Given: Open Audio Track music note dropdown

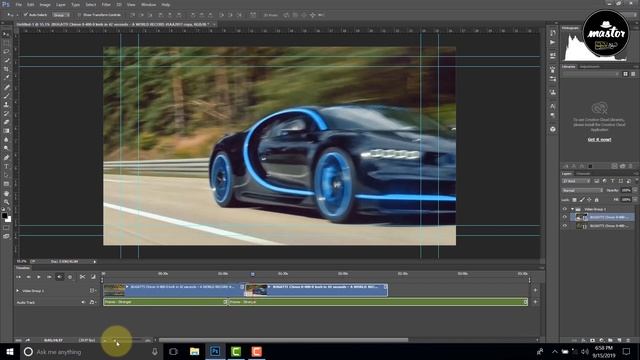Looking at the screenshot, I should coord(92,302).
